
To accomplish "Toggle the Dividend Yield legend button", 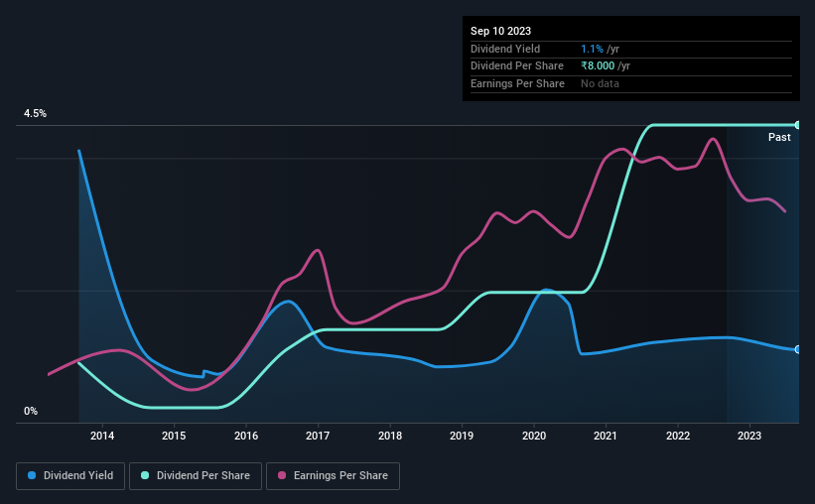I will (70, 476).
